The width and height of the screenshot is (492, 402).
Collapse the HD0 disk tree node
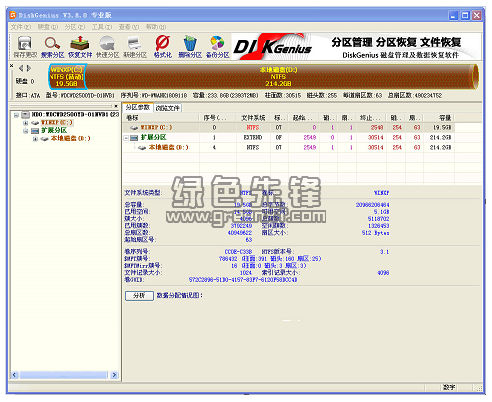click(16, 115)
